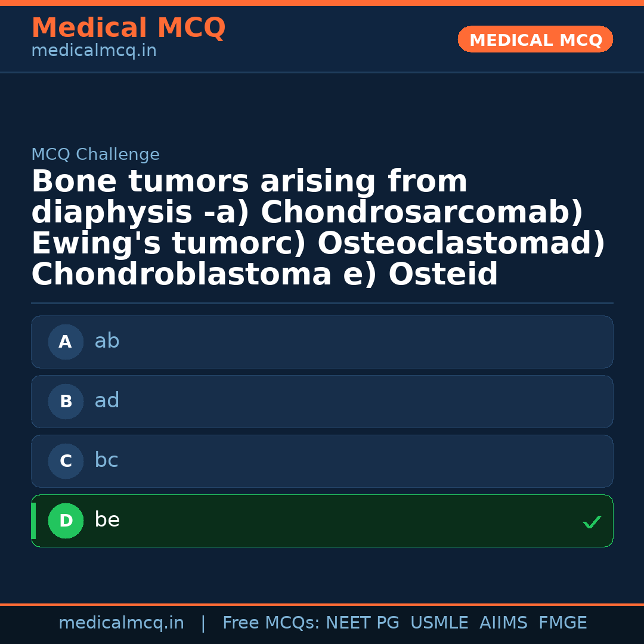Image resolution: width=644 pixels, height=644 pixels.
Task: Click the orange divider bar above the footer
Action: [x=322, y=603]
